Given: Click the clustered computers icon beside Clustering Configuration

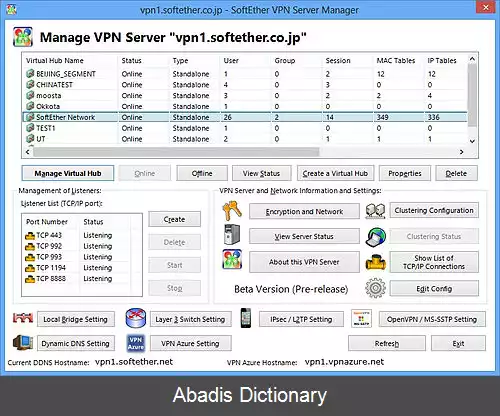Looking at the screenshot, I should (375, 211).
